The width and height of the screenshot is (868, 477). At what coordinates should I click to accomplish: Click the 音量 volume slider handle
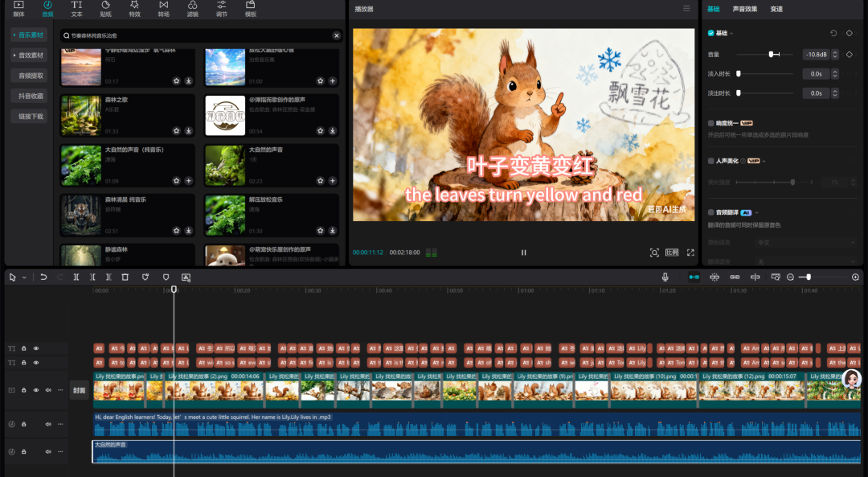[x=772, y=54]
